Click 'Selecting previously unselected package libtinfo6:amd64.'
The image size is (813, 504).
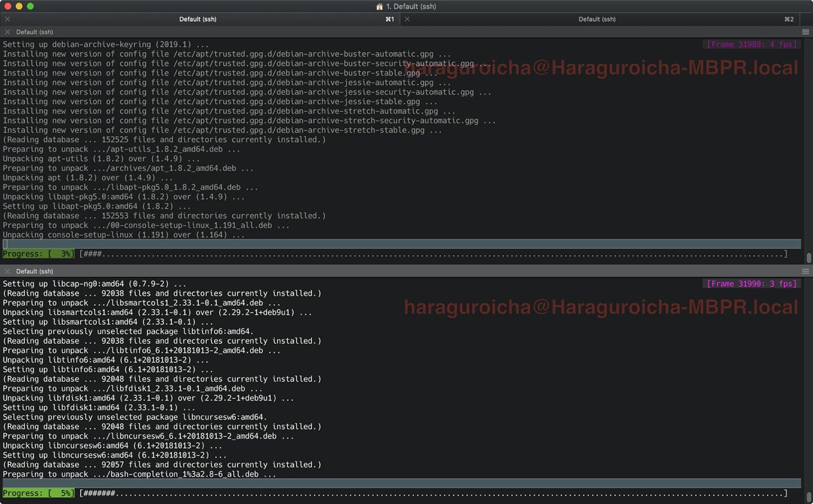pyautogui.click(x=128, y=331)
